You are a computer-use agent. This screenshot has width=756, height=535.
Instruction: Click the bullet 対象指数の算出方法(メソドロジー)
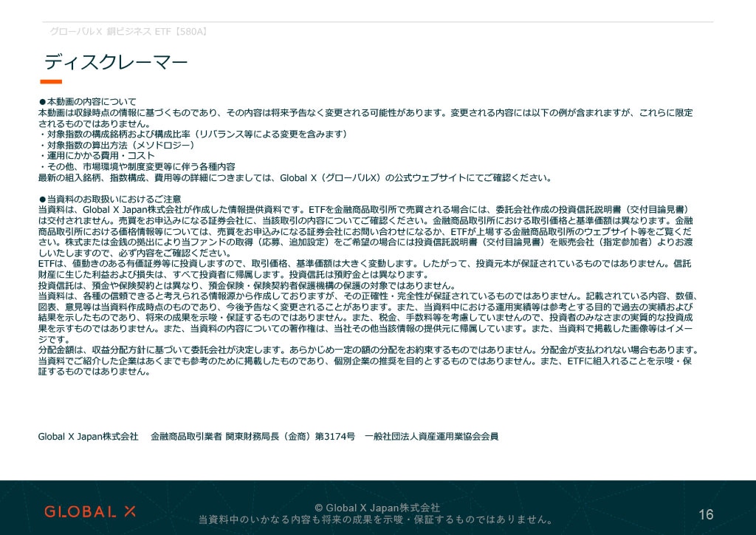[x=116, y=145]
